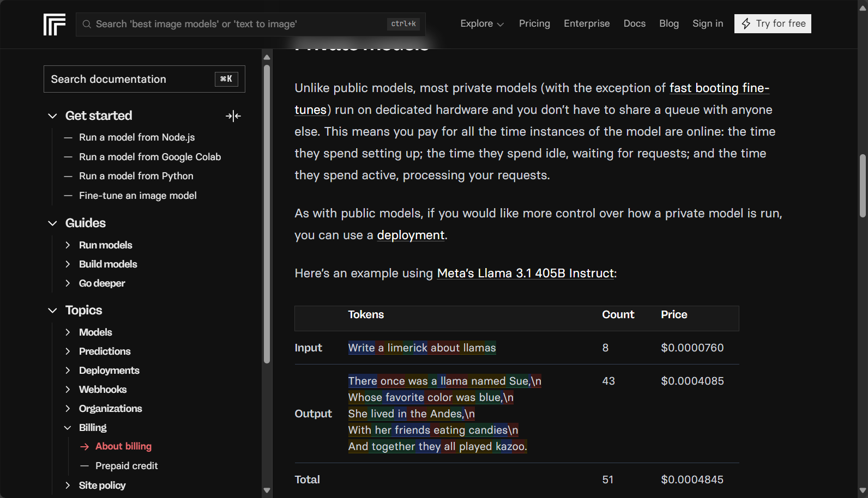Open Run a model from Node.js

tap(137, 137)
